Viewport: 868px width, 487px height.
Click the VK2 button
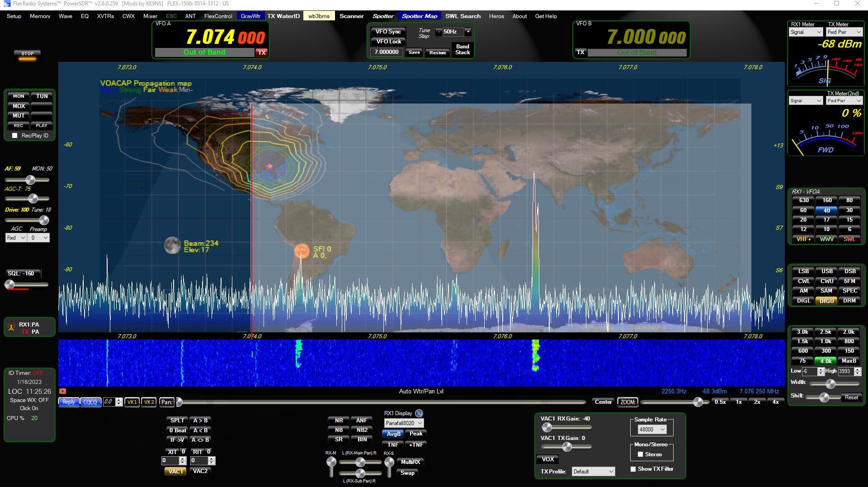tap(149, 402)
